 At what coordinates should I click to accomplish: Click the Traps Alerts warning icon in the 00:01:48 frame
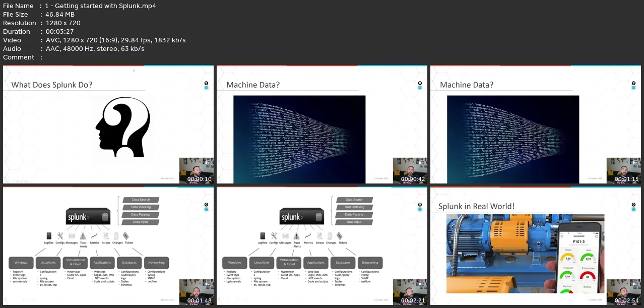[83, 236]
